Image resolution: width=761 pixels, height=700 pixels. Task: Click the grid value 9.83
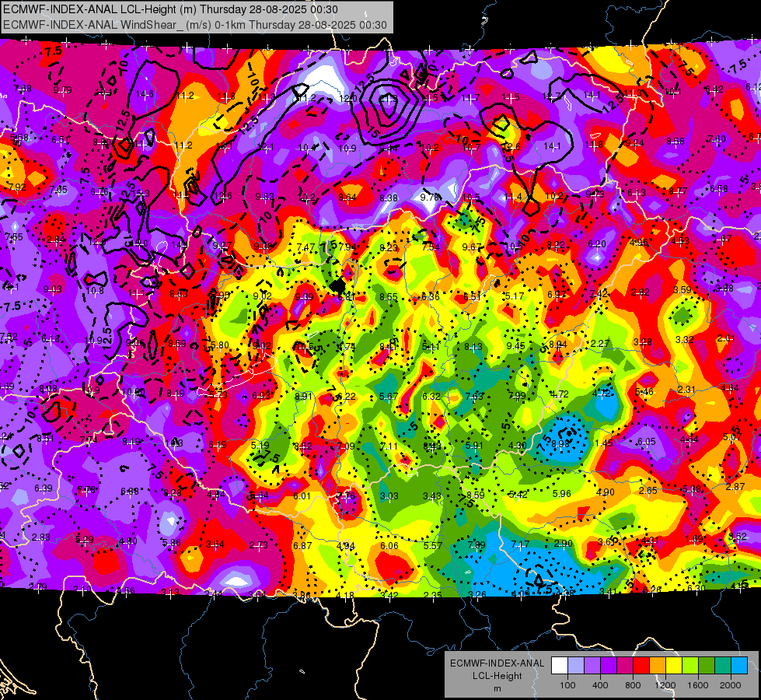tap(265, 197)
